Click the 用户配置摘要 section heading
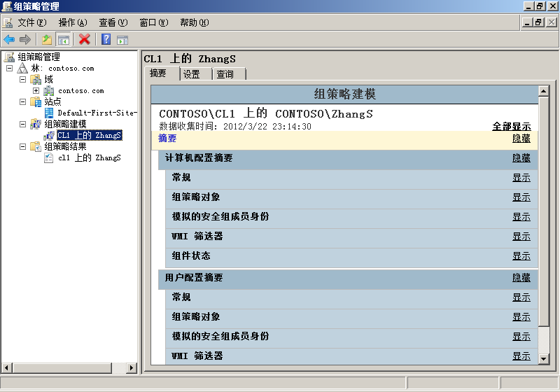Screen dimensions: 560x392 click(194, 277)
